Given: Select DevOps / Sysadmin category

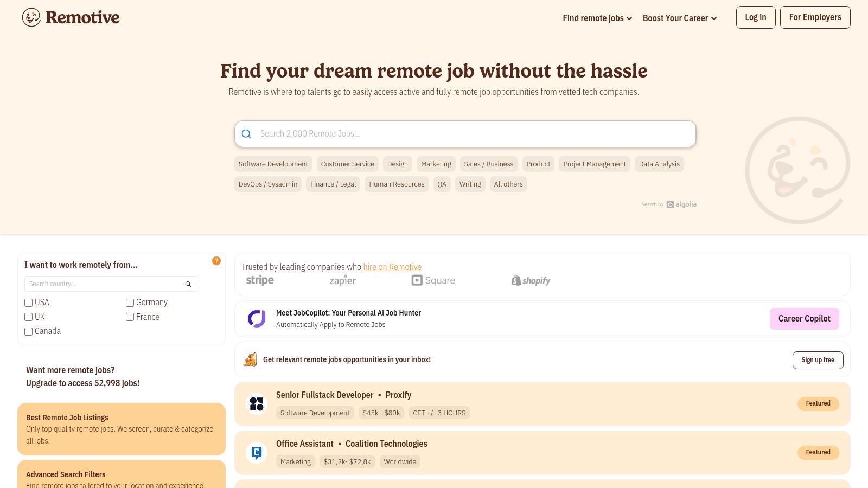Looking at the screenshot, I should point(268,184).
